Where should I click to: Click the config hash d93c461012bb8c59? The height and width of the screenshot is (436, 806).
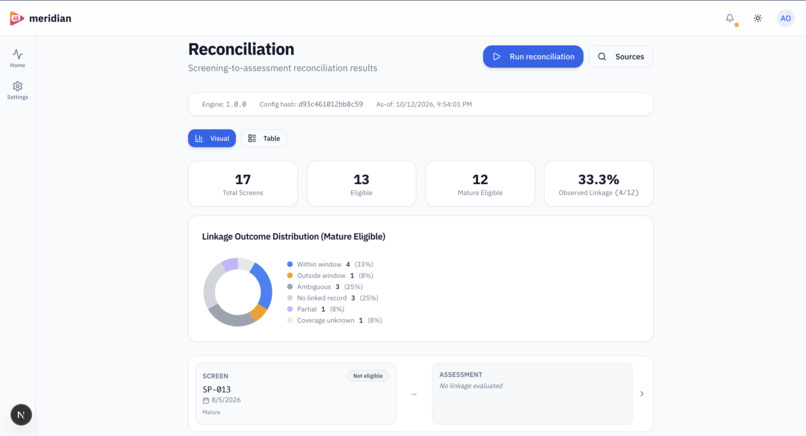tap(331, 104)
